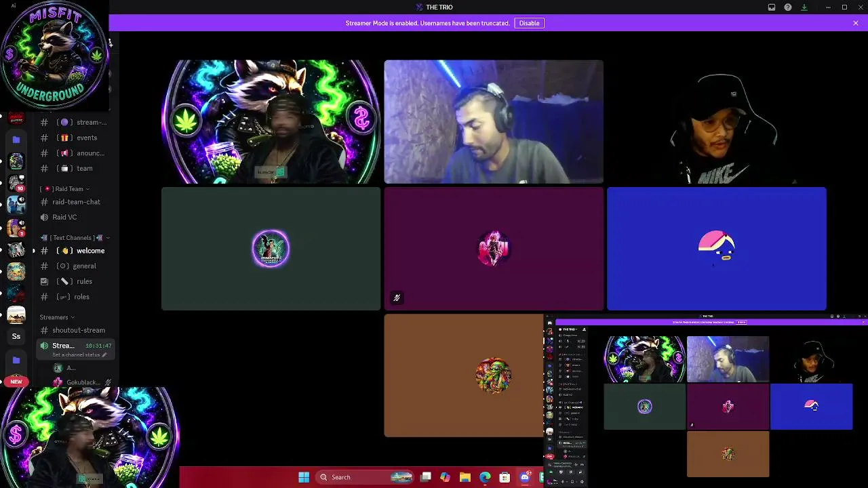Click the green download update icon
The height and width of the screenshot is (488, 868).
click(x=804, y=7)
